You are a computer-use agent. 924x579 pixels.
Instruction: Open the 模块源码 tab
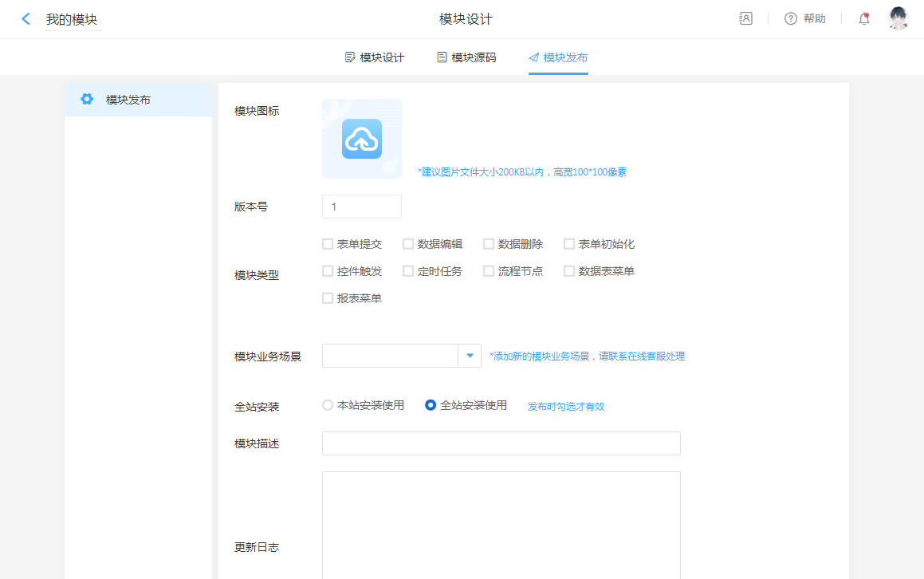[466, 57]
